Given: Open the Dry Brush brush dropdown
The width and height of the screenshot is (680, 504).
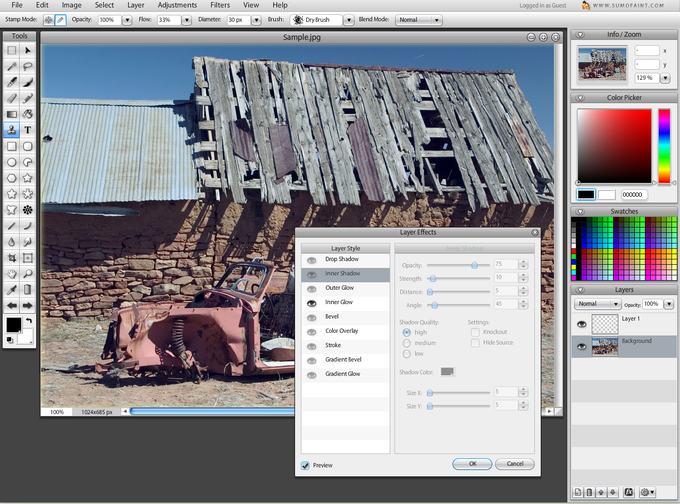Looking at the screenshot, I should click(x=349, y=20).
